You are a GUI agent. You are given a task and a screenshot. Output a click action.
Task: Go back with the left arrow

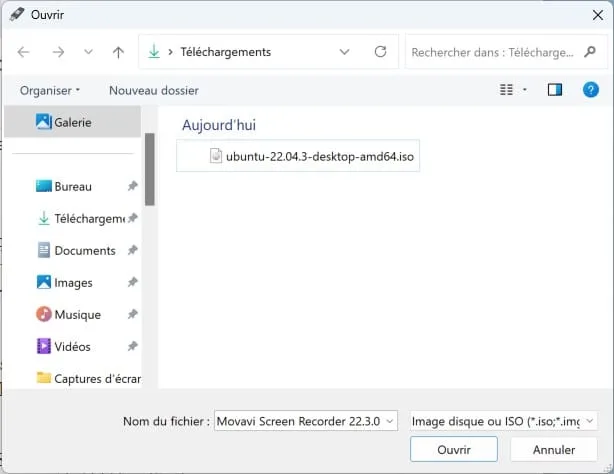[x=23, y=52]
